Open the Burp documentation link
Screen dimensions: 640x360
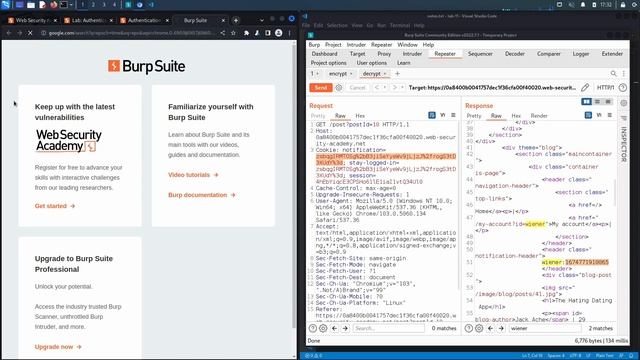click(202, 195)
